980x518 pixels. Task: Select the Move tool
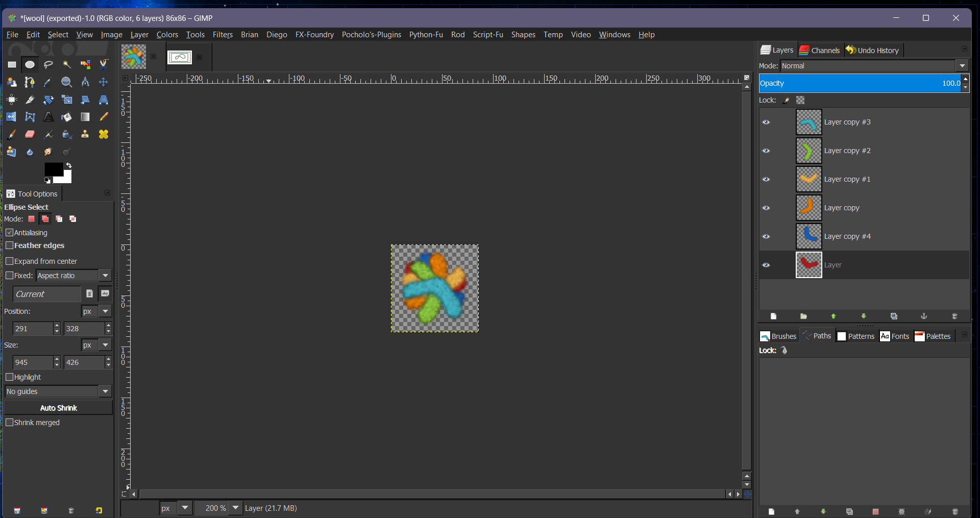[x=104, y=82]
